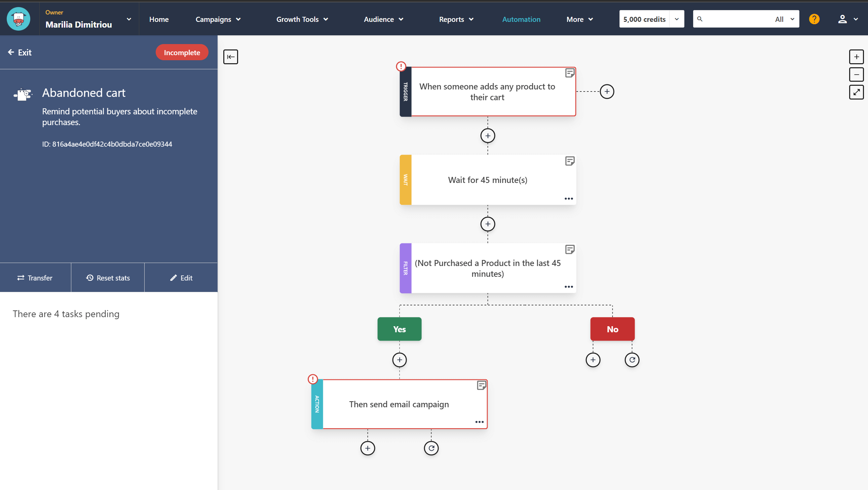Open the three-dot menu on Wait step
Viewport: 868px width, 490px height.
pyautogui.click(x=568, y=198)
